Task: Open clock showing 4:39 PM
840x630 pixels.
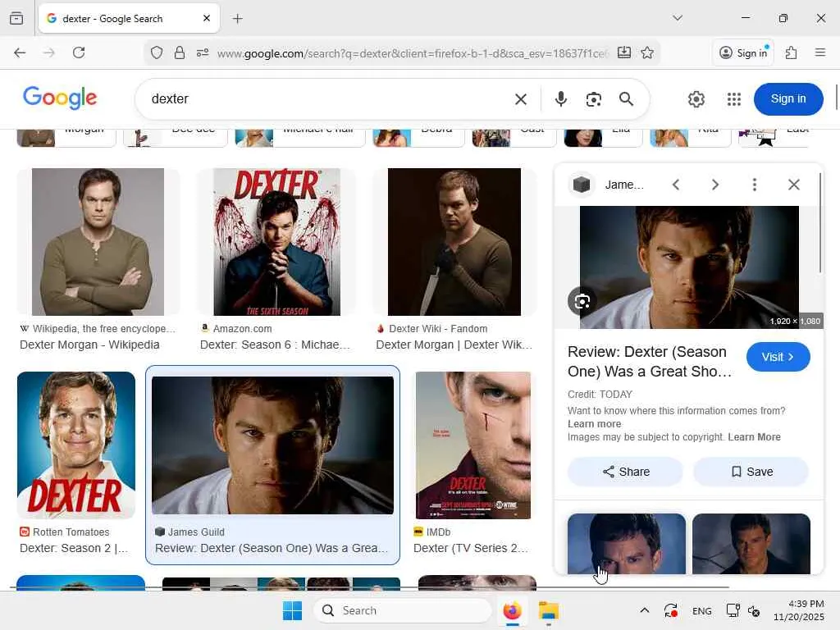Action: coord(798,610)
